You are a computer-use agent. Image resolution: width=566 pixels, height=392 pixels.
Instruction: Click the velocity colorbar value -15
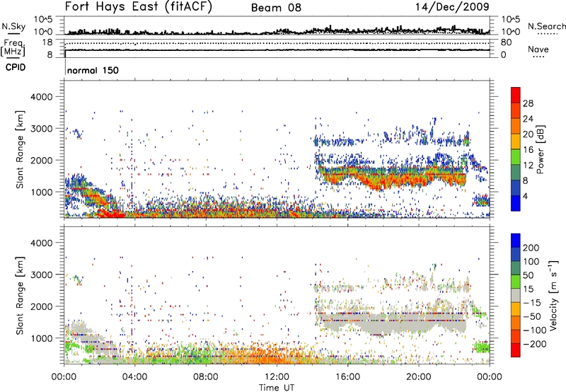tap(532, 303)
